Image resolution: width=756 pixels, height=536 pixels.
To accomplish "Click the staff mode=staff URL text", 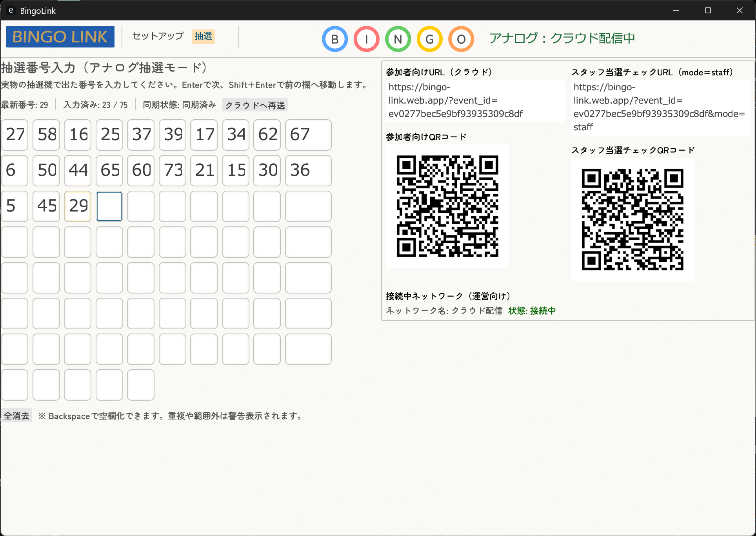I will click(661, 107).
